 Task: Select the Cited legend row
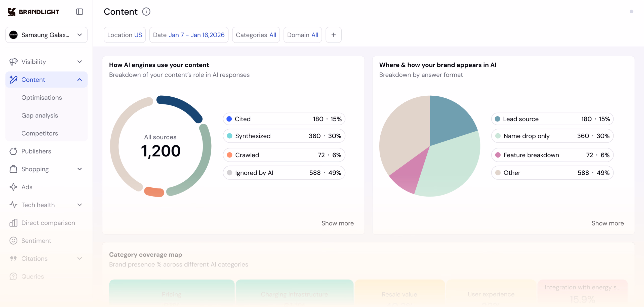pyautogui.click(x=284, y=119)
